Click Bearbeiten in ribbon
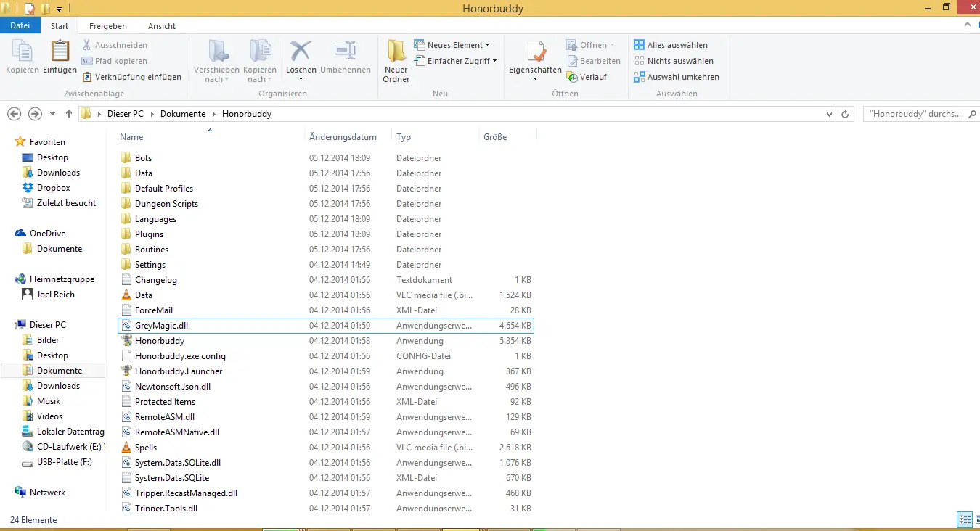The height and width of the screenshot is (531, 980). [x=593, y=61]
